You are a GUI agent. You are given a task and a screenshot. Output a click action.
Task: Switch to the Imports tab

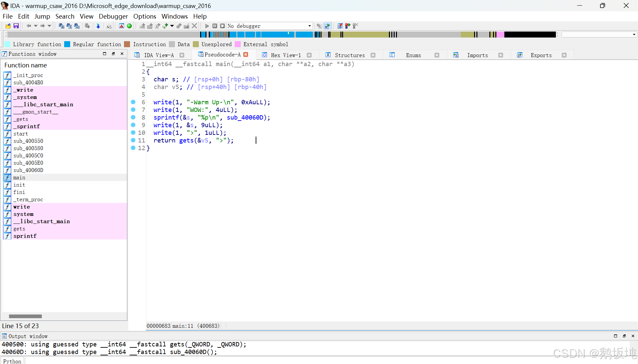[x=477, y=55]
